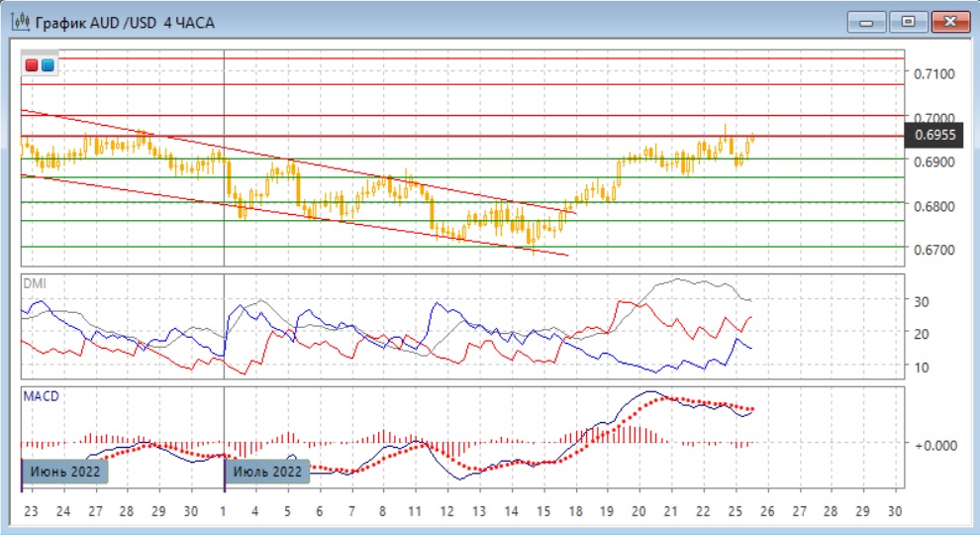Click the blue square chart button
The width and height of the screenshot is (980, 535).
[x=47, y=65]
